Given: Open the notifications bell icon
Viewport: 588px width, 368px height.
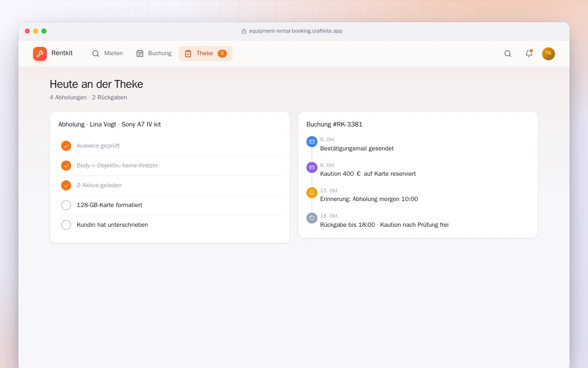Looking at the screenshot, I should [x=529, y=53].
